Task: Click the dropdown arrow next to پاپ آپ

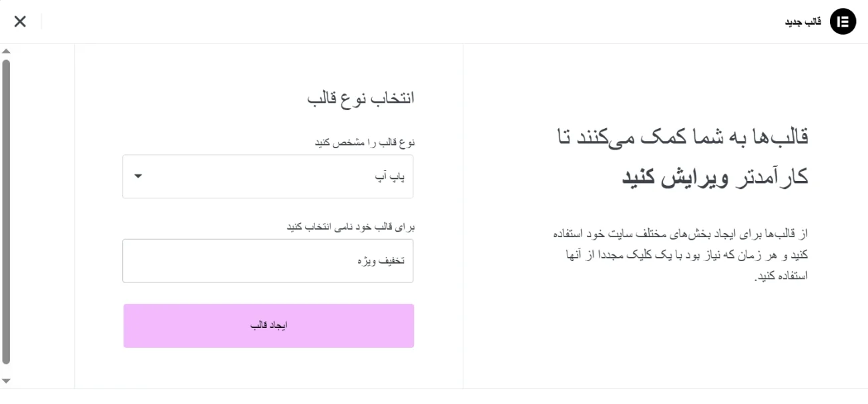Action: pos(138,176)
